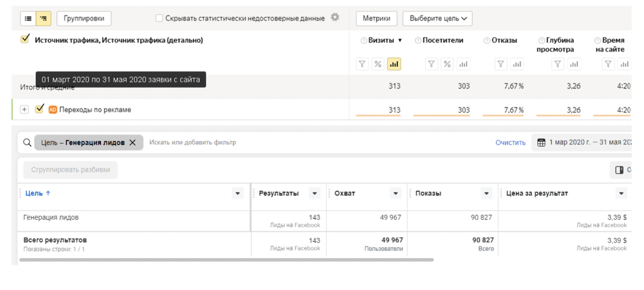The height and width of the screenshot is (290, 644).
Task: Uncheck the Источник трафика header checkbox
Action: (x=25, y=39)
